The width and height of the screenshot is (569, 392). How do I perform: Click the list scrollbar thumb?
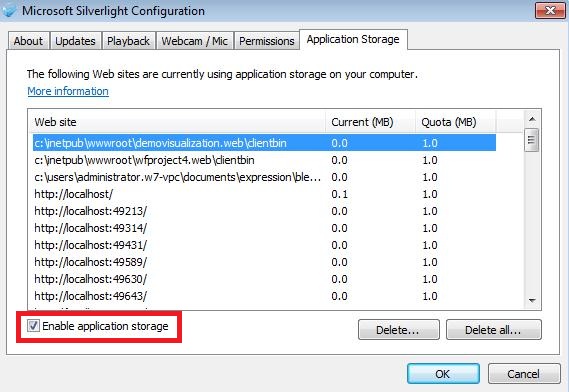click(x=532, y=140)
